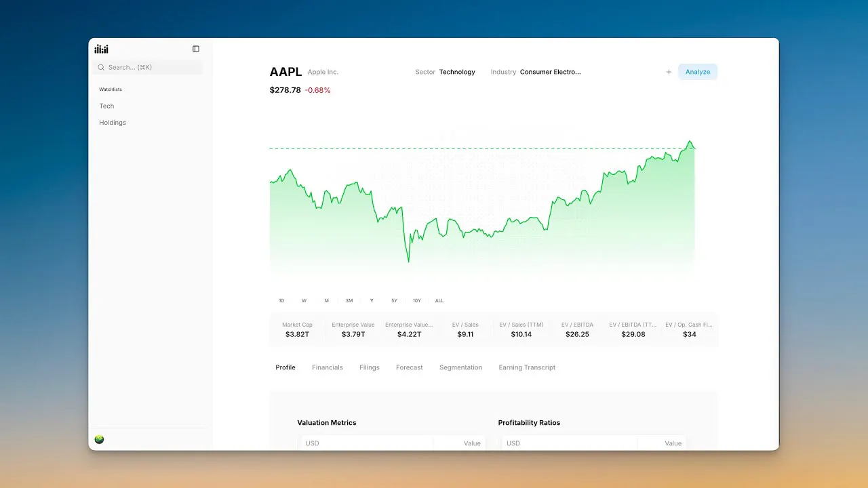Click the Enterprise Value $3.79T metric
The height and width of the screenshot is (488, 868).
coord(353,329)
